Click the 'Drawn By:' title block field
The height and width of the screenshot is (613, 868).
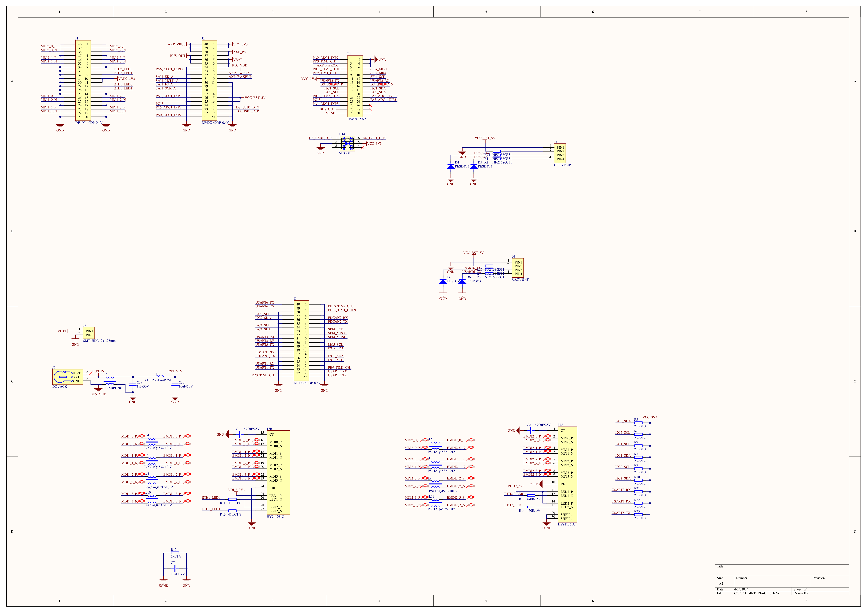820,593
